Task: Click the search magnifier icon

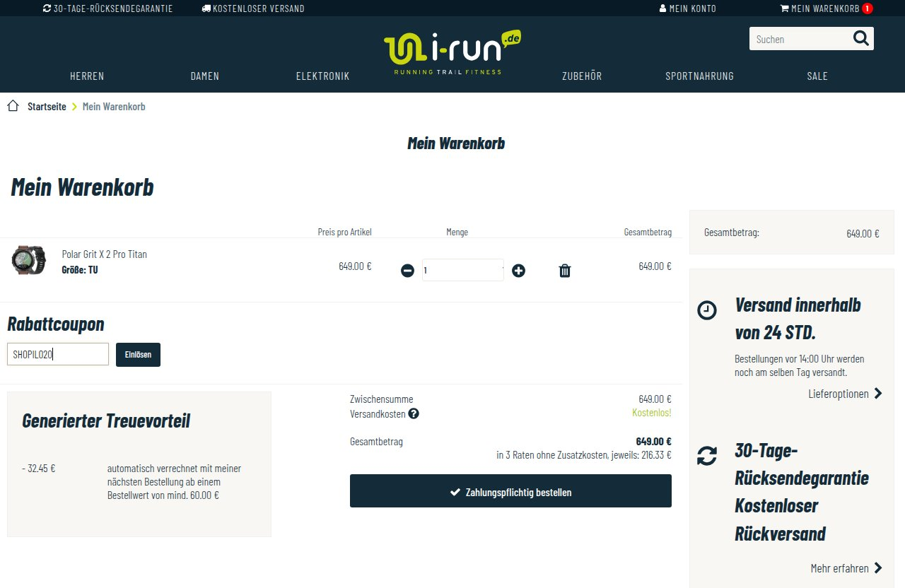Action: click(x=860, y=38)
